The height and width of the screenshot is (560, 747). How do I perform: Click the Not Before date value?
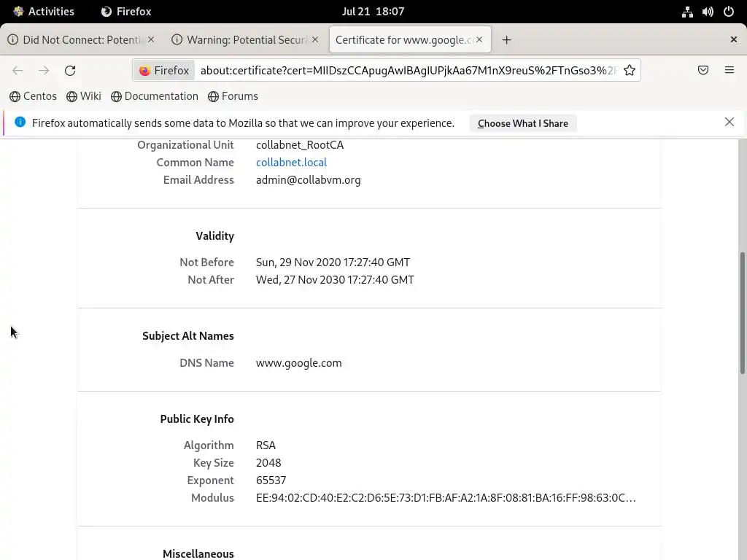click(333, 262)
